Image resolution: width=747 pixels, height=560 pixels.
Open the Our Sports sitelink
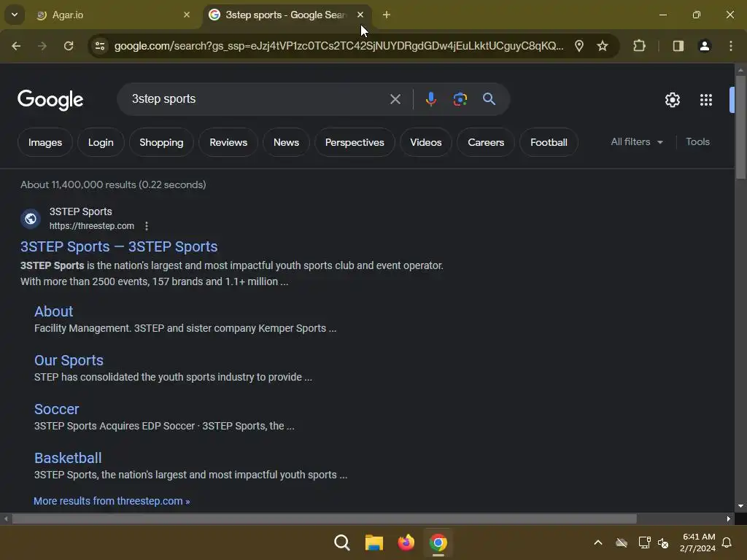tap(69, 360)
